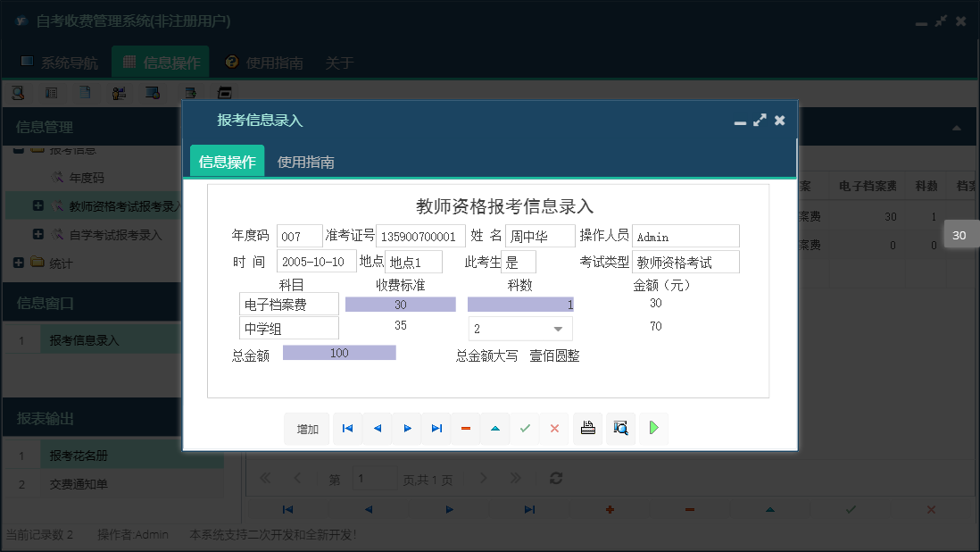Image resolution: width=980 pixels, height=552 pixels.
Task: Click the document icon in the toolbar
Action: tap(84, 92)
